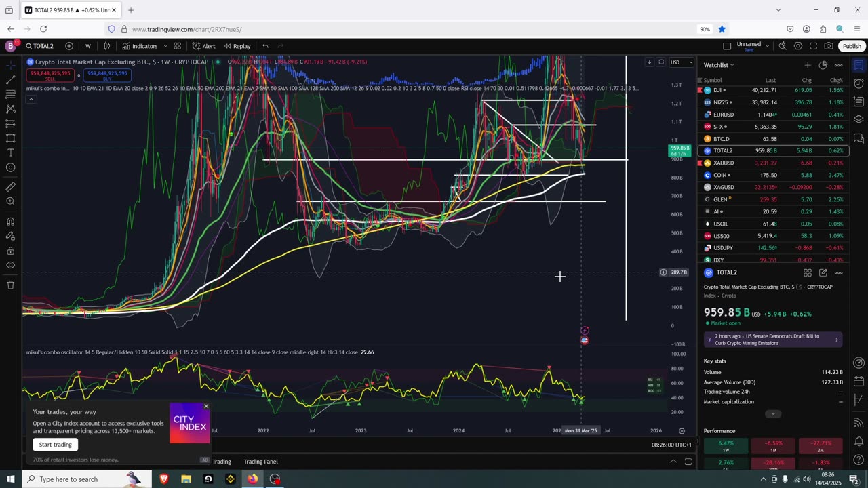Open the Trading Panel tab
868x488 pixels.
point(260,462)
